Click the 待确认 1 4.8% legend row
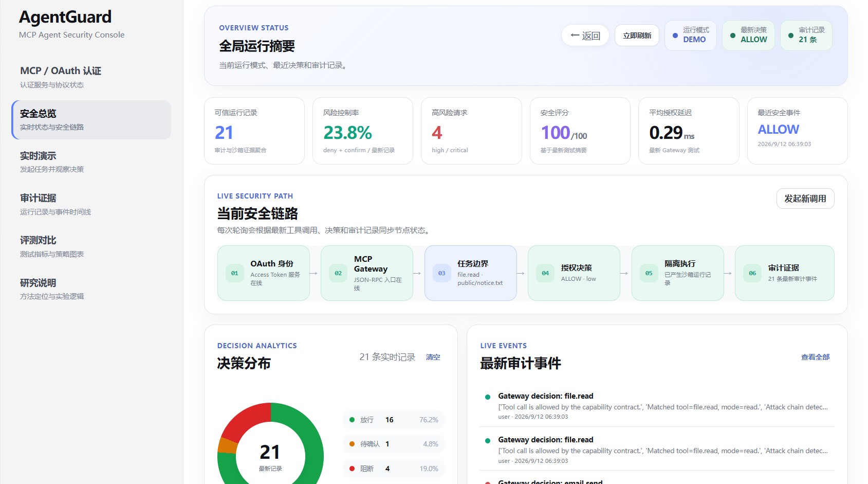The width and height of the screenshot is (868, 484). pyautogui.click(x=394, y=444)
